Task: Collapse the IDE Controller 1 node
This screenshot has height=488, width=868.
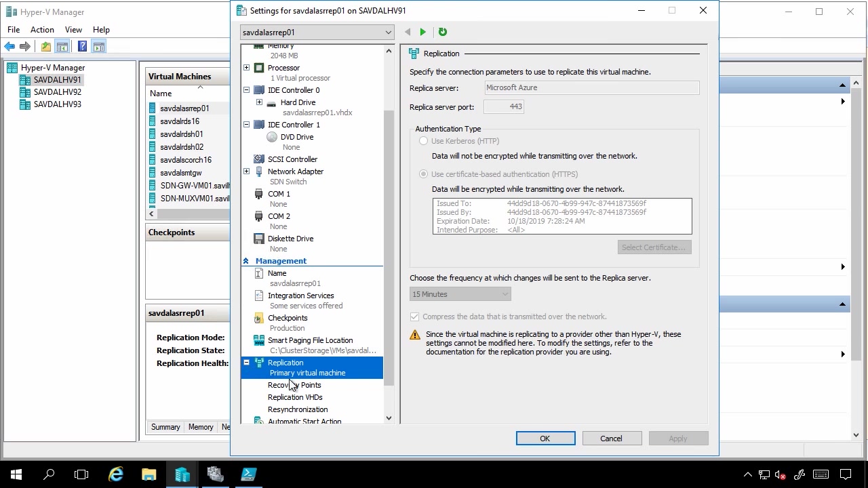Action: pos(246,125)
